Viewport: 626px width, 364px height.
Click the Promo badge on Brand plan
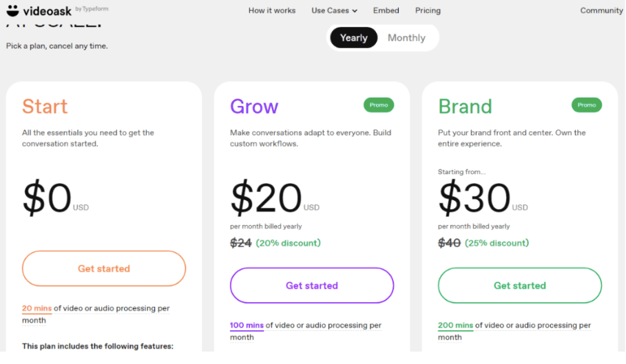[587, 105]
